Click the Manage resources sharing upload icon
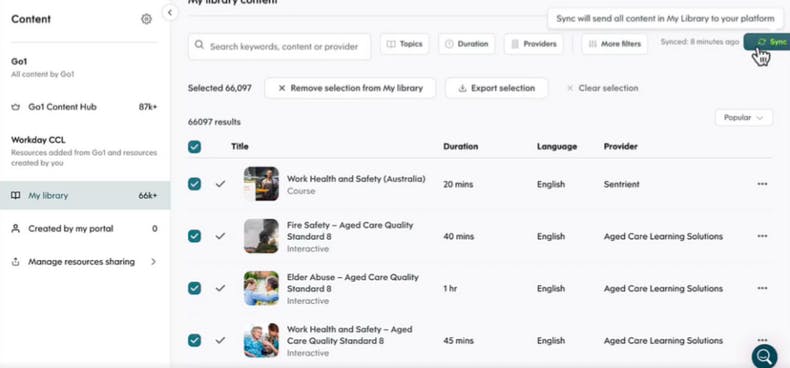This screenshot has width=790, height=368. [x=16, y=262]
